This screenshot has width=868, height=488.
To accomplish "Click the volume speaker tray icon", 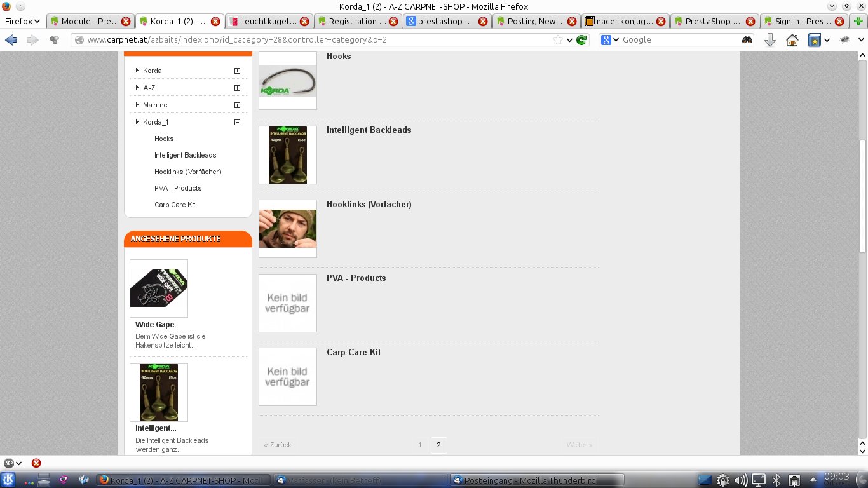I will click(x=740, y=480).
